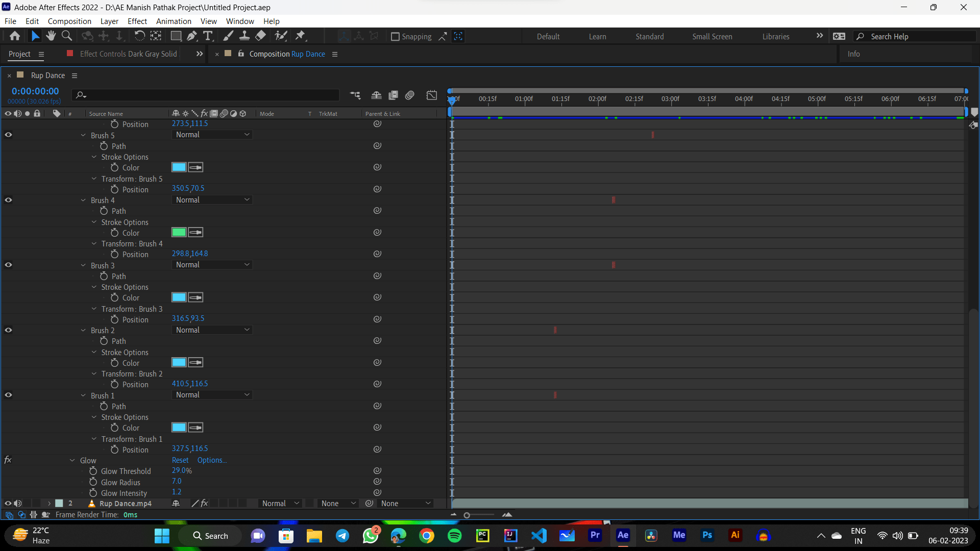
Task: Toggle visibility of Brush 1 layer
Action: coord(8,395)
